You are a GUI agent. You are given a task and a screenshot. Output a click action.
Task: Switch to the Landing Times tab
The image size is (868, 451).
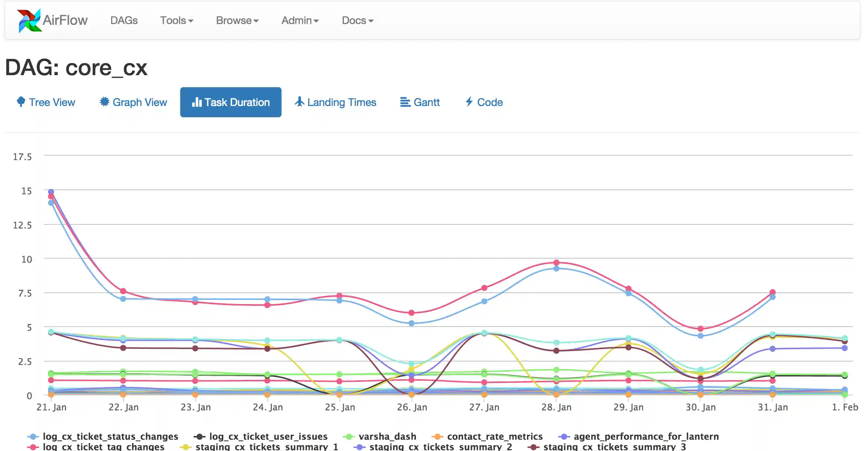click(x=341, y=102)
